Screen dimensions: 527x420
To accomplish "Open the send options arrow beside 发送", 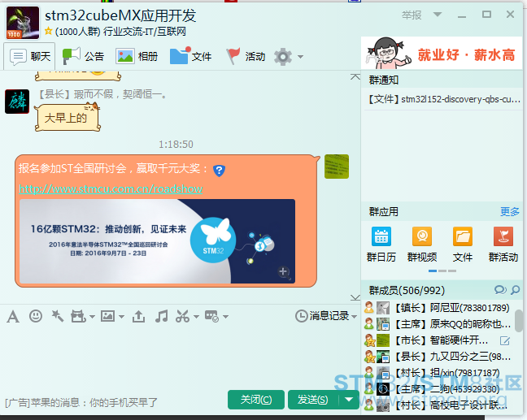I will click(349, 400).
